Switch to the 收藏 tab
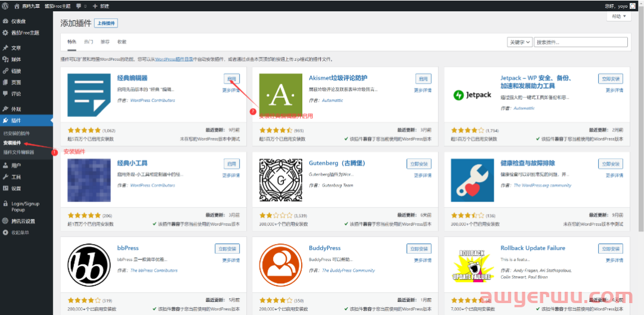 click(x=122, y=42)
